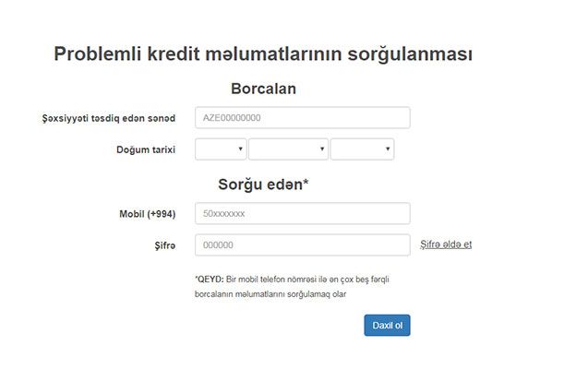Click the Doğum tarixi label
This screenshot has width=588, height=369.
[x=146, y=149]
